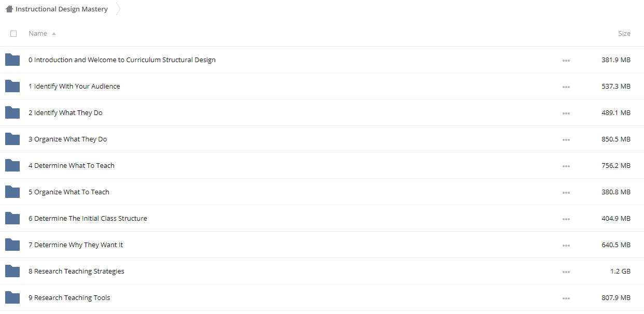644x314 pixels.
Task: Click Instructional Design Mastery breadcrumb link
Action: tap(61, 9)
